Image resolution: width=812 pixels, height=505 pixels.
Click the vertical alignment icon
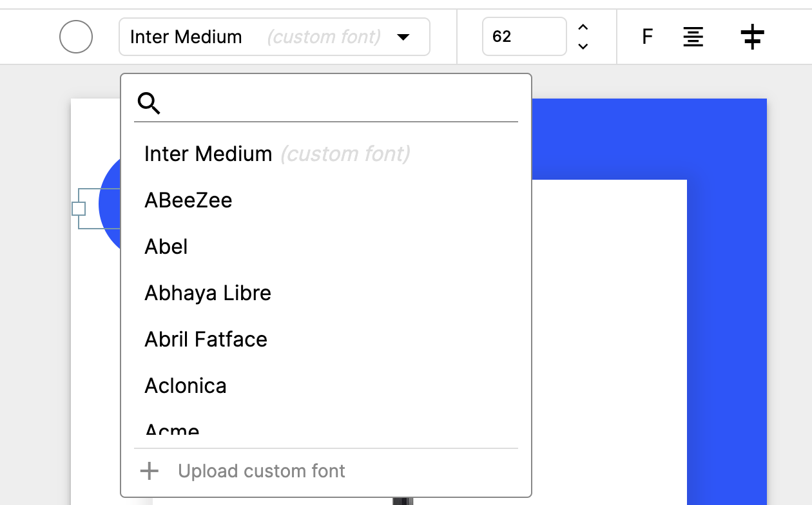[x=752, y=37]
